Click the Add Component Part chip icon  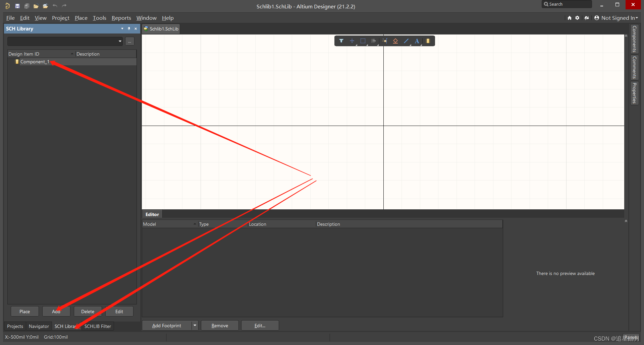(428, 41)
